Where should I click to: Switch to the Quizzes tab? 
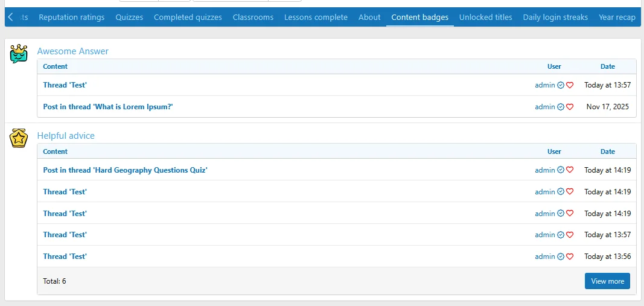tap(129, 18)
